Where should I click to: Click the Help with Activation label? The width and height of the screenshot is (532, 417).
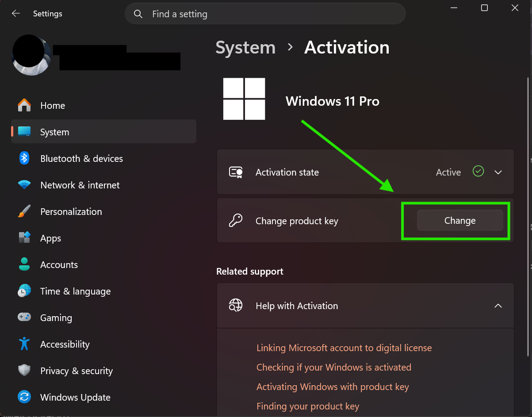coord(297,306)
